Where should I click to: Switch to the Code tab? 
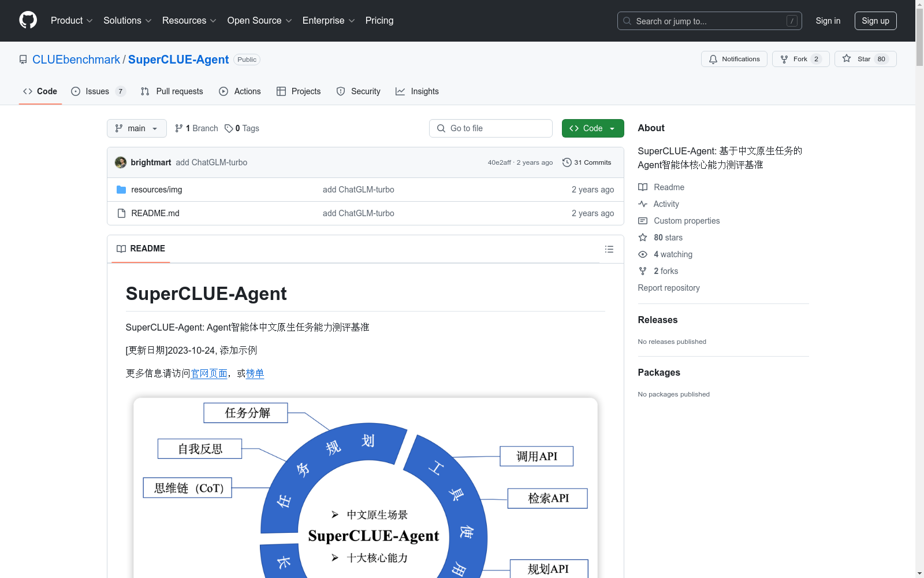click(x=40, y=91)
